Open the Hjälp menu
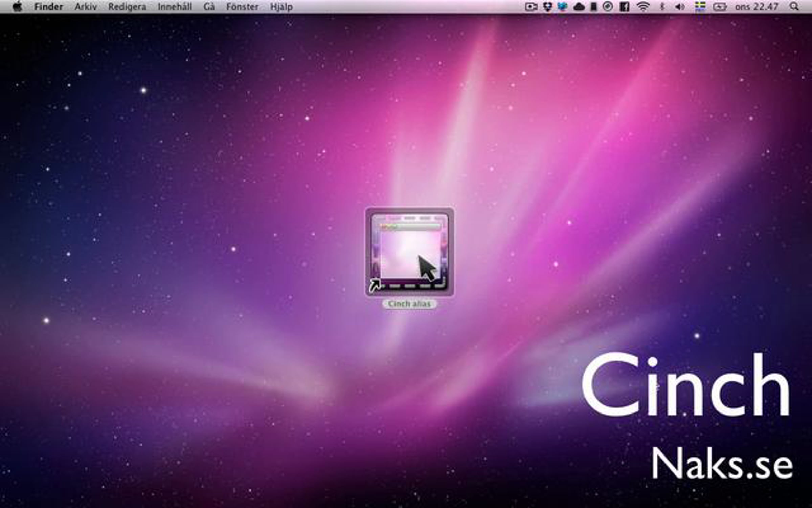 [281, 7]
